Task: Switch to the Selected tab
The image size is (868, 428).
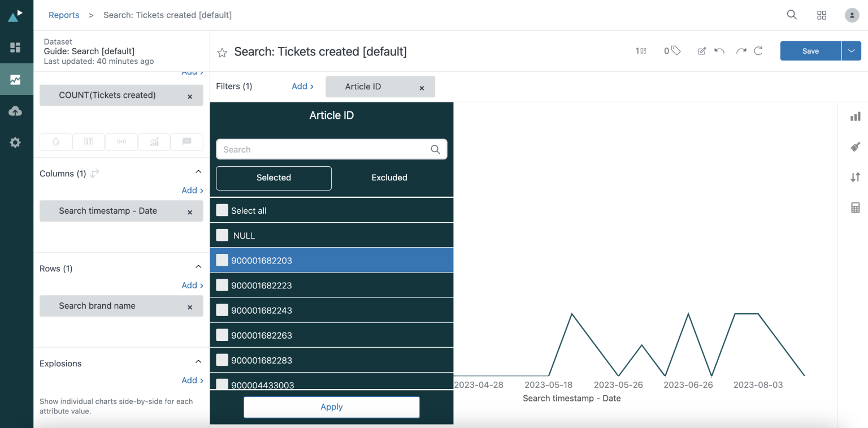Action: (274, 178)
